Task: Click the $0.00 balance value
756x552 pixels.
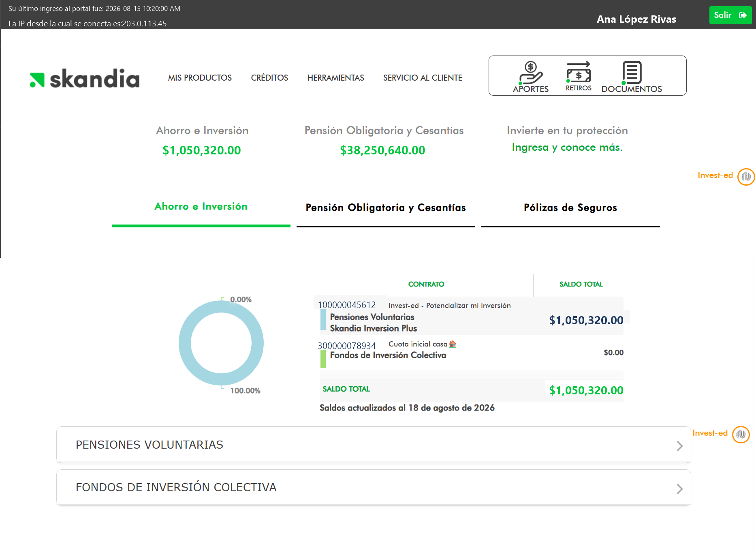Action: click(613, 353)
